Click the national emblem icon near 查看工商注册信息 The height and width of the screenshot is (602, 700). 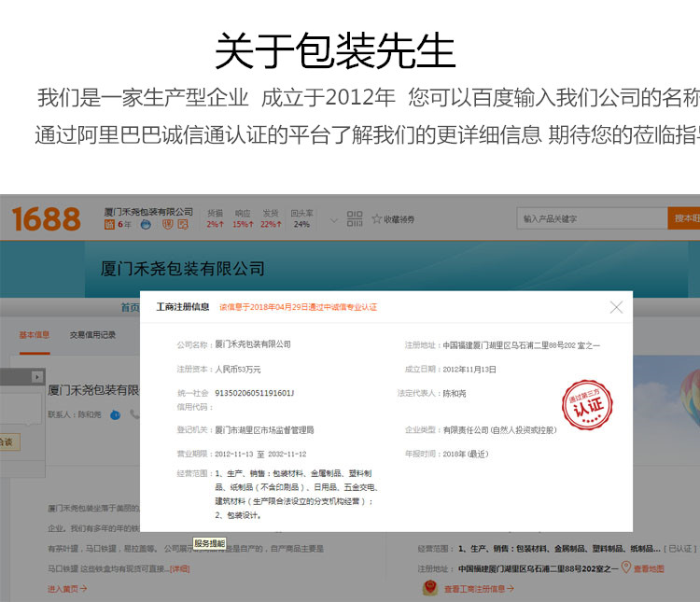430,588
